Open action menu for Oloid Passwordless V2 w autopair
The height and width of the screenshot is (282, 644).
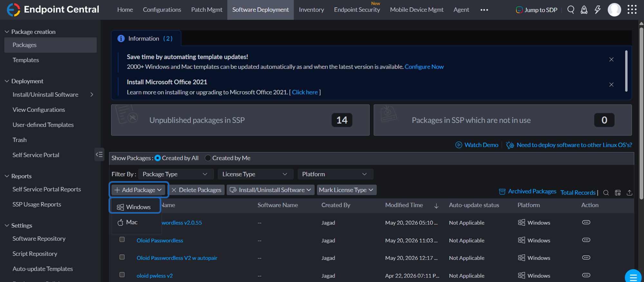586,258
